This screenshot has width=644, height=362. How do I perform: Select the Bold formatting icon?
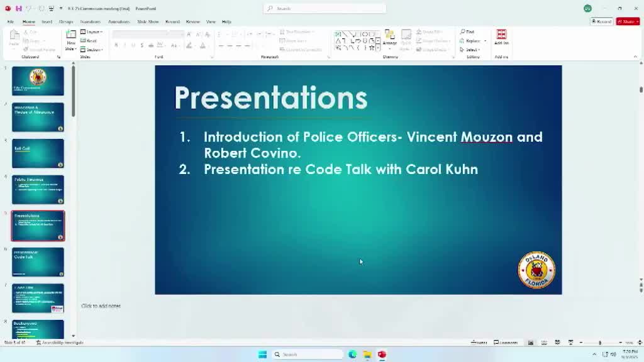(x=116, y=45)
